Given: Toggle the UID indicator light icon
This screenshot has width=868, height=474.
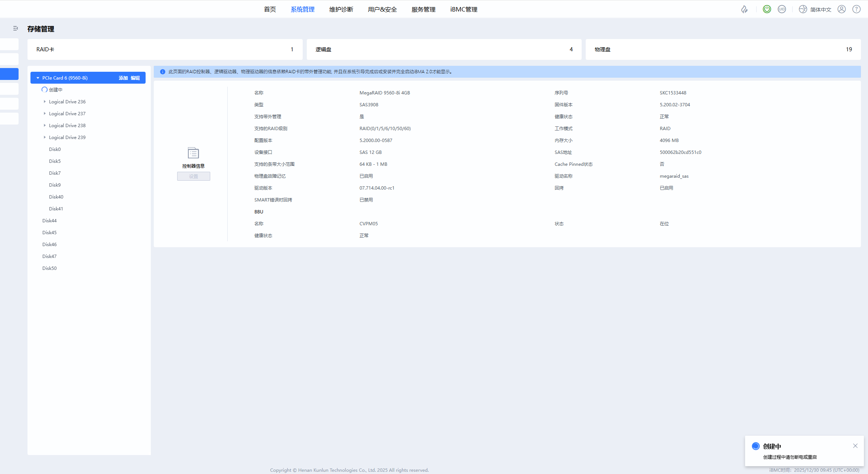Looking at the screenshot, I should 782,9.
